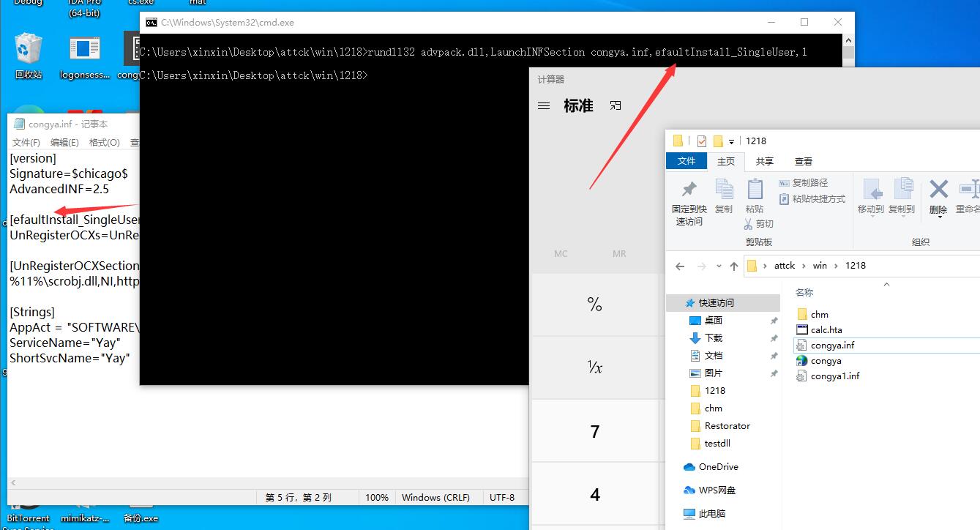Toggle calculator keep-on-top icon

click(x=616, y=105)
